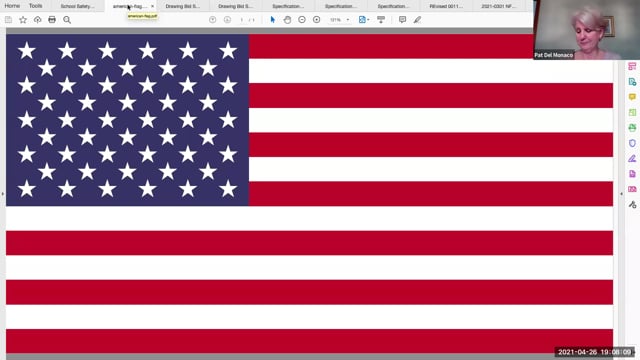Expand the left navigation pane arrow
The image size is (640, 360).
coord(2,194)
